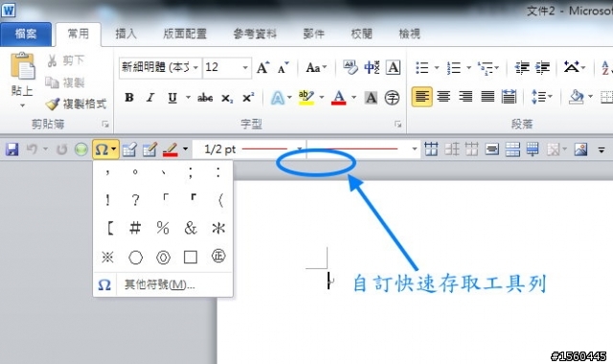Open clipboard dialog launcher in 剪貼簿 group
This screenshot has width=613, height=364.
(x=105, y=125)
